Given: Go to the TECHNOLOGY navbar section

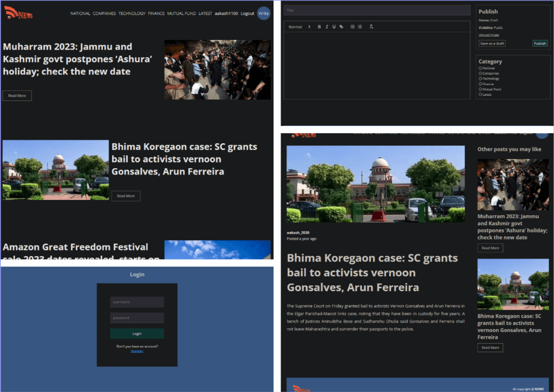Looking at the screenshot, I should point(132,13).
